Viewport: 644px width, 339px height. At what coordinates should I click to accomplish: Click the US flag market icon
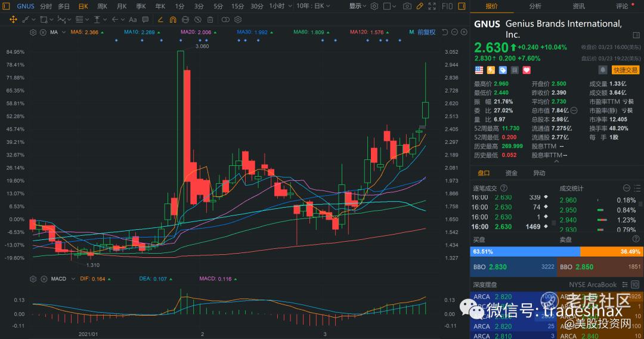(x=479, y=70)
